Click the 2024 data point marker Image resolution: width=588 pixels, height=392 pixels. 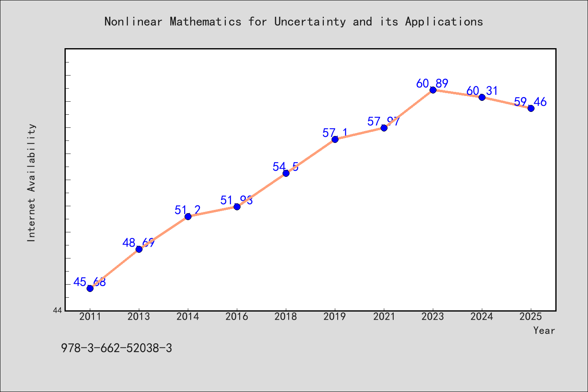click(482, 97)
